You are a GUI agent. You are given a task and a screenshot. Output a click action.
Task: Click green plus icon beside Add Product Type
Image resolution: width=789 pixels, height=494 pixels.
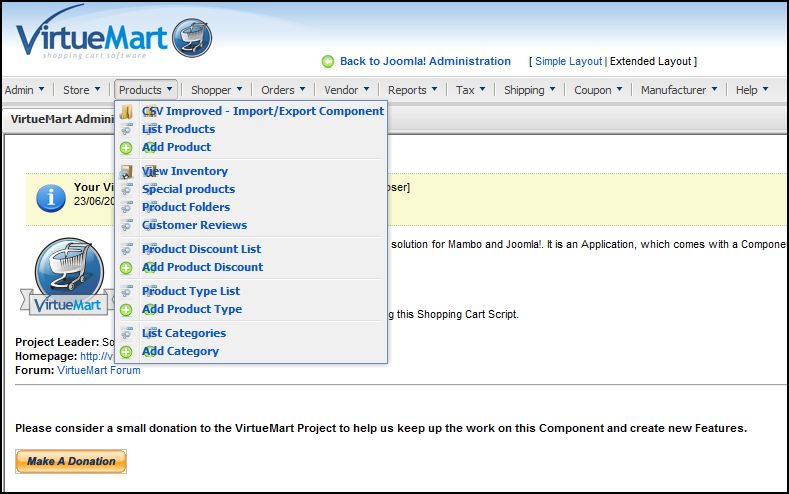126,310
